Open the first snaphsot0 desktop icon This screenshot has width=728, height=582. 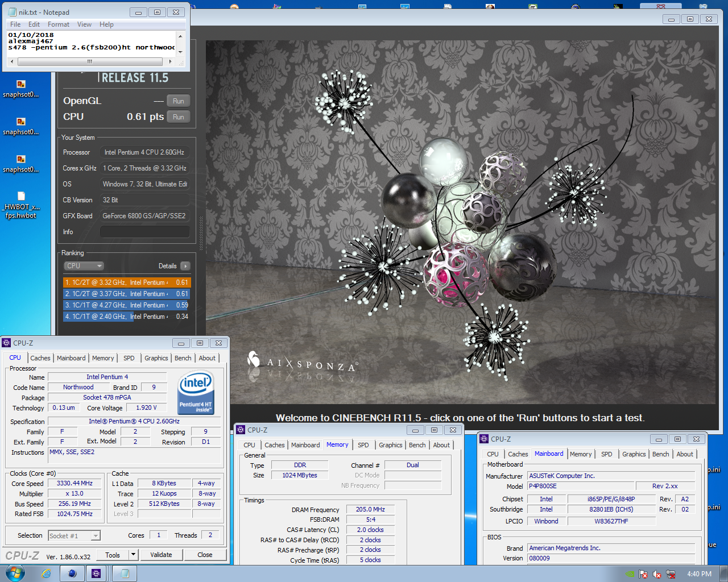[x=21, y=89]
